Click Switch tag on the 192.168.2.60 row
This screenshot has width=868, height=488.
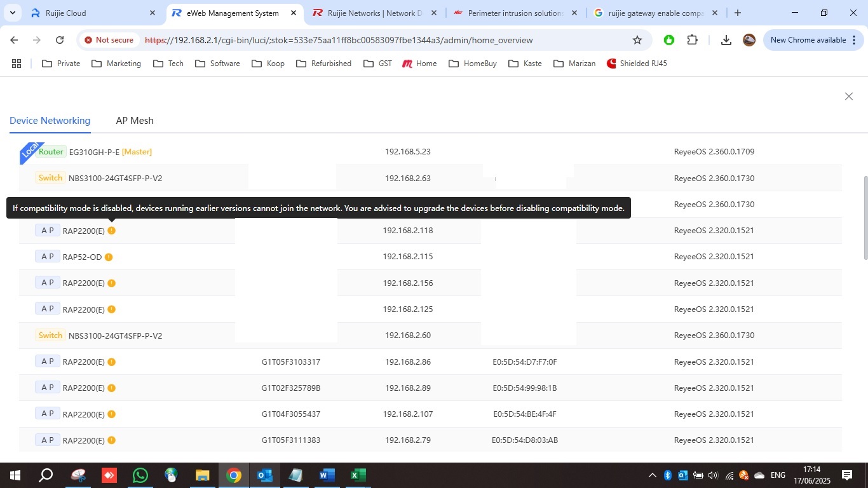pyautogui.click(x=50, y=335)
